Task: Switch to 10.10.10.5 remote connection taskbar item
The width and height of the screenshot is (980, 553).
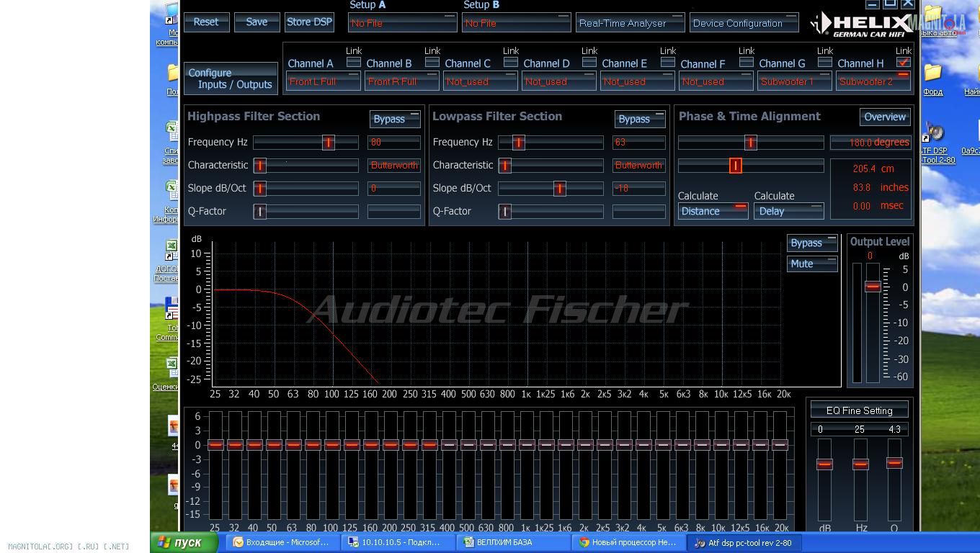Action: pyautogui.click(x=396, y=542)
